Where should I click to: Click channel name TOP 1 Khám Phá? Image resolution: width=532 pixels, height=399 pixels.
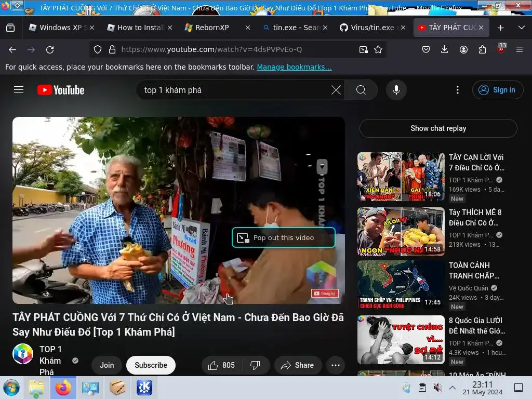(50, 361)
